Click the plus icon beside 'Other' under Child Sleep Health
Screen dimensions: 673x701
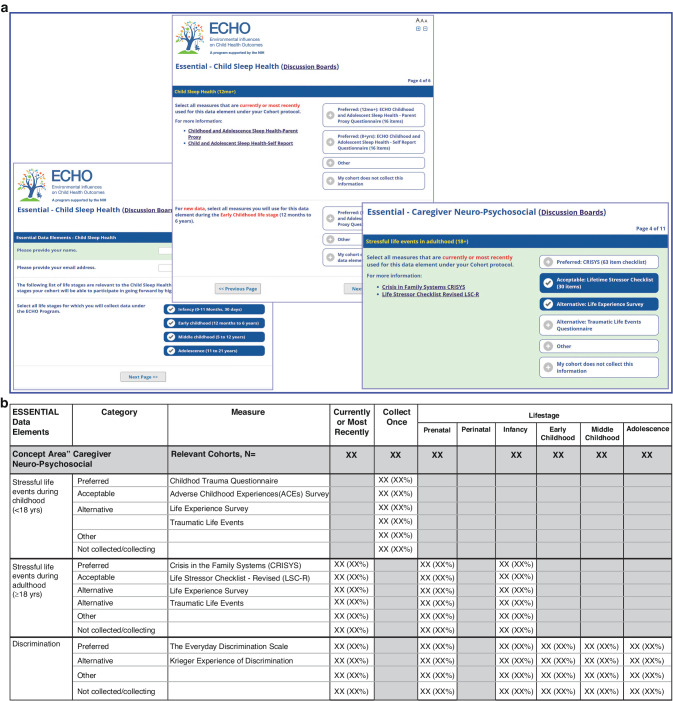[x=331, y=162]
